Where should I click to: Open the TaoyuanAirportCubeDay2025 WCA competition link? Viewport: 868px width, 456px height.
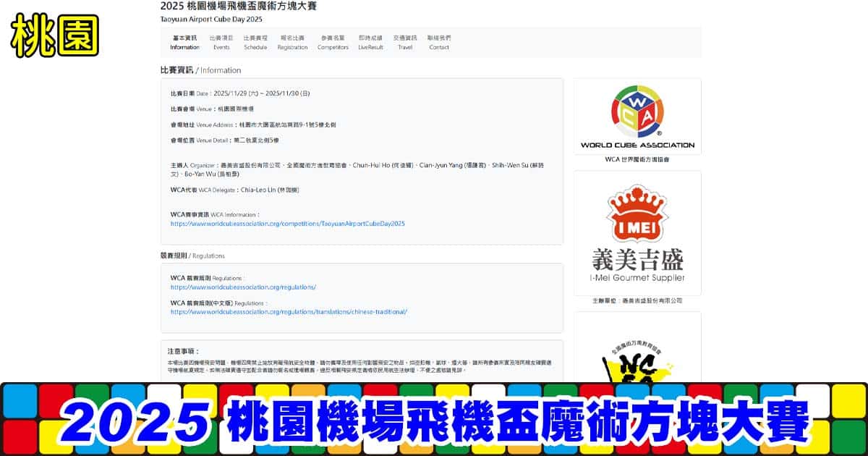click(288, 224)
